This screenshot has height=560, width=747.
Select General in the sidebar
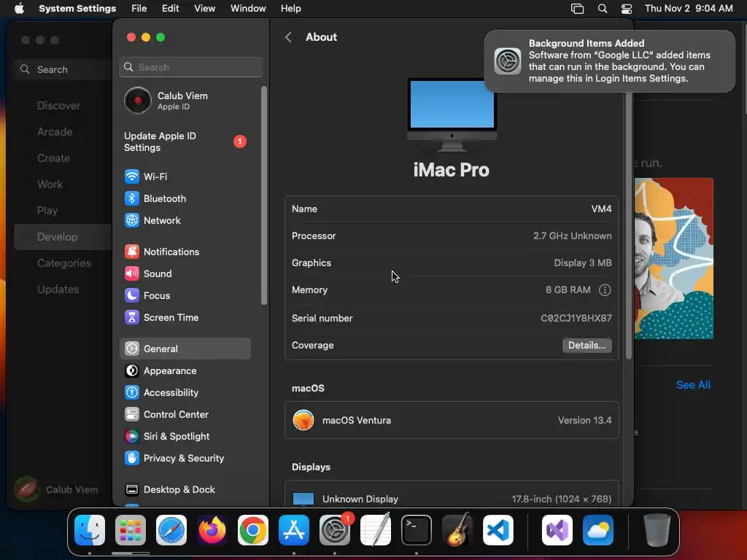[185, 349]
